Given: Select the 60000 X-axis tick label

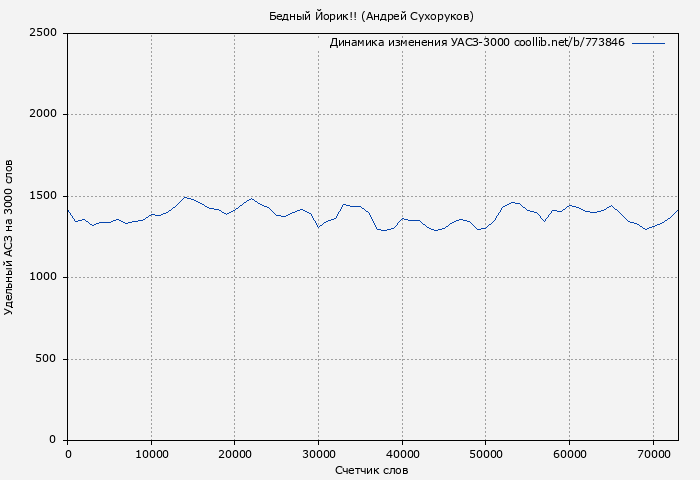Looking at the screenshot, I should pos(569,455).
